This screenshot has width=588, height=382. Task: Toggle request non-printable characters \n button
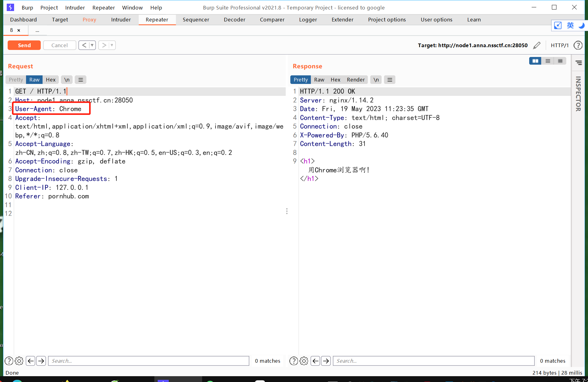pyautogui.click(x=67, y=80)
